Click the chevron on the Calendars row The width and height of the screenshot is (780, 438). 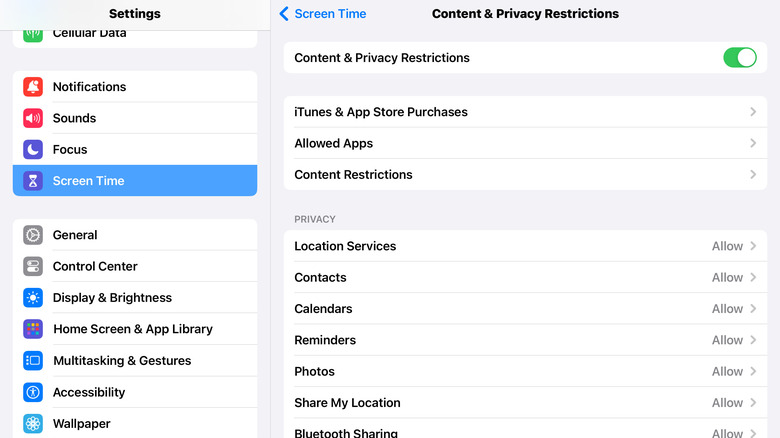(753, 309)
